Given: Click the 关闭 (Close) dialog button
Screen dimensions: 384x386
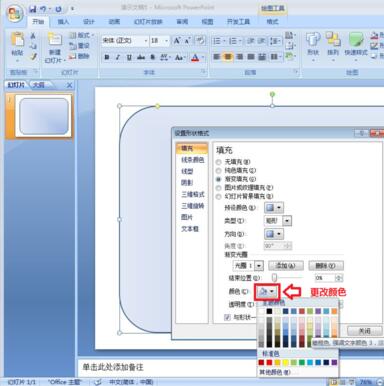Looking at the screenshot, I should [x=364, y=331].
